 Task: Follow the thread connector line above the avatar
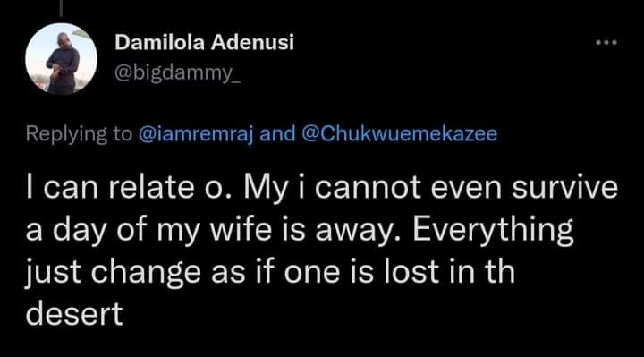tap(61, 8)
